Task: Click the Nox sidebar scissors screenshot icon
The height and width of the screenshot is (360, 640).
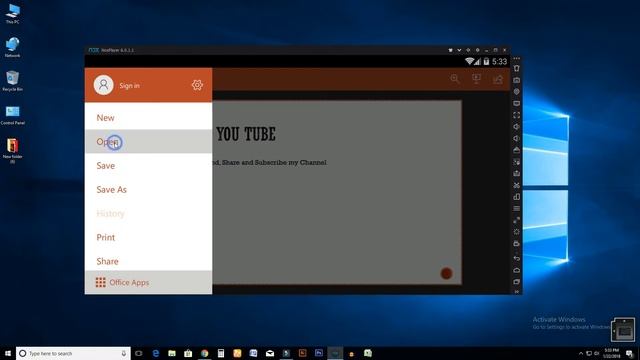Action: tap(517, 185)
